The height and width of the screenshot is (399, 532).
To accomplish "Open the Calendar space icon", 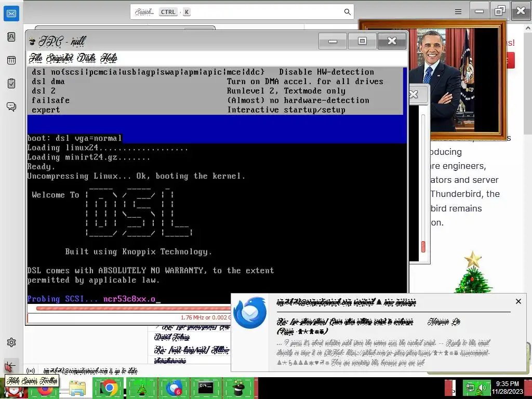I will (x=11, y=60).
